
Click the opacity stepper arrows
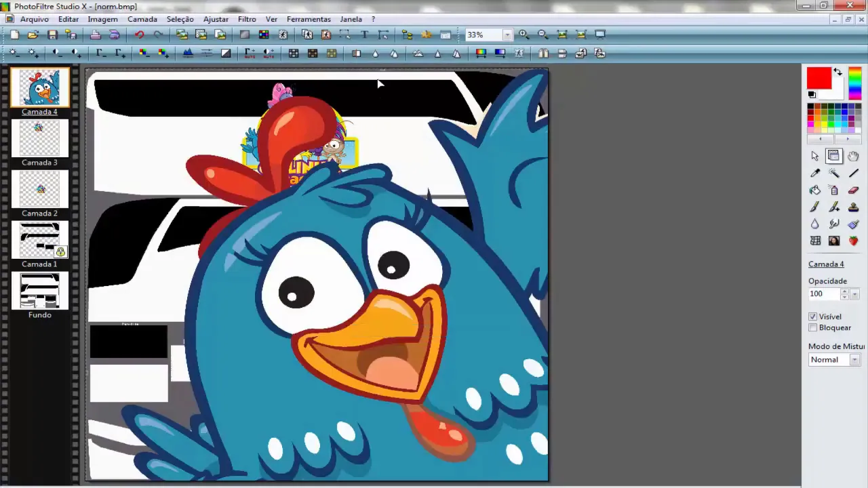point(844,294)
